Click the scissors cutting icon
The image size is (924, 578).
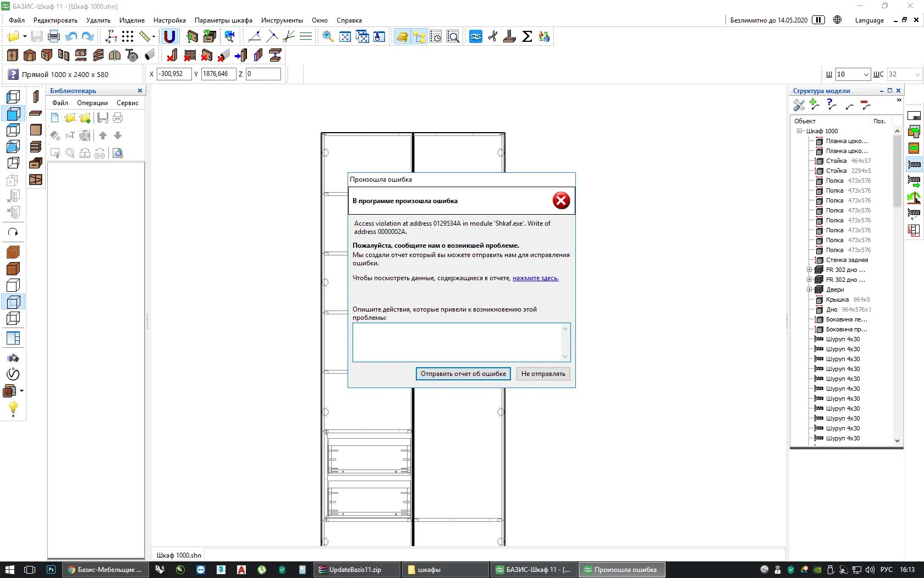[493, 37]
